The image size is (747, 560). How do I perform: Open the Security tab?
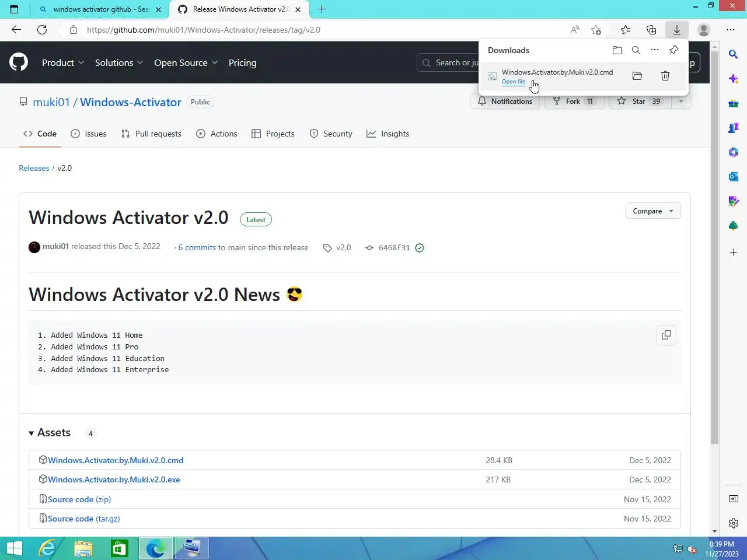pyautogui.click(x=331, y=134)
